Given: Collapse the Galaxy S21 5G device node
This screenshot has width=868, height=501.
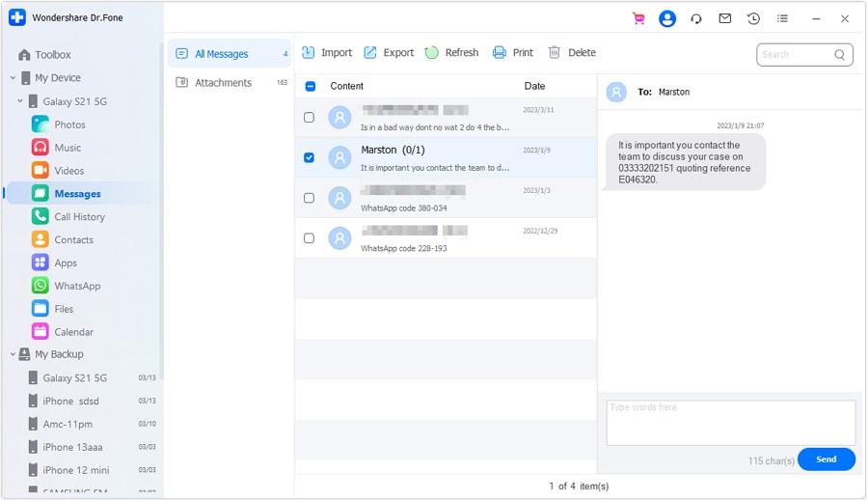Looking at the screenshot, I should [20, 100].
